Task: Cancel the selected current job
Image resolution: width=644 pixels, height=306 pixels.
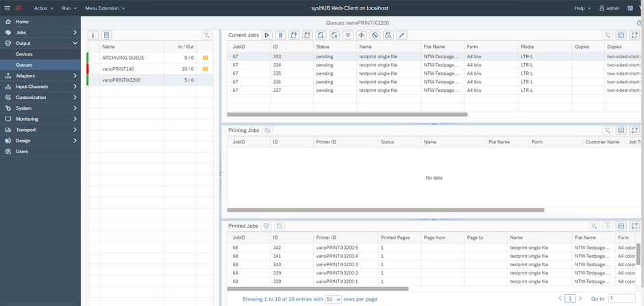Action: (375, 36)
